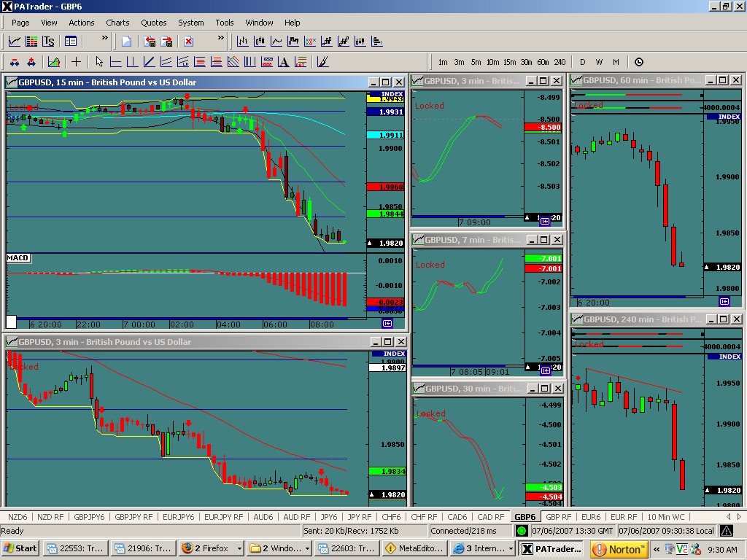Click the white square box below MACD
The image size is (747, 560).
pos(11,322)
